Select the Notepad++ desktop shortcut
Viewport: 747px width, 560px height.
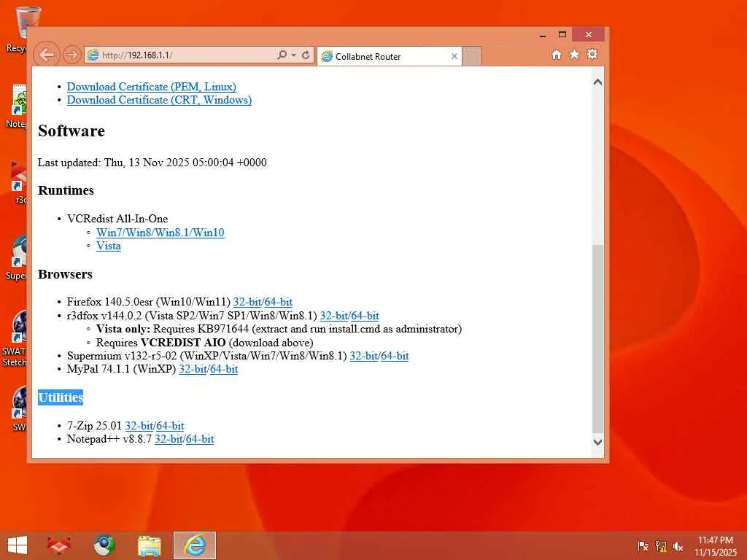click(x=16, y=106)
